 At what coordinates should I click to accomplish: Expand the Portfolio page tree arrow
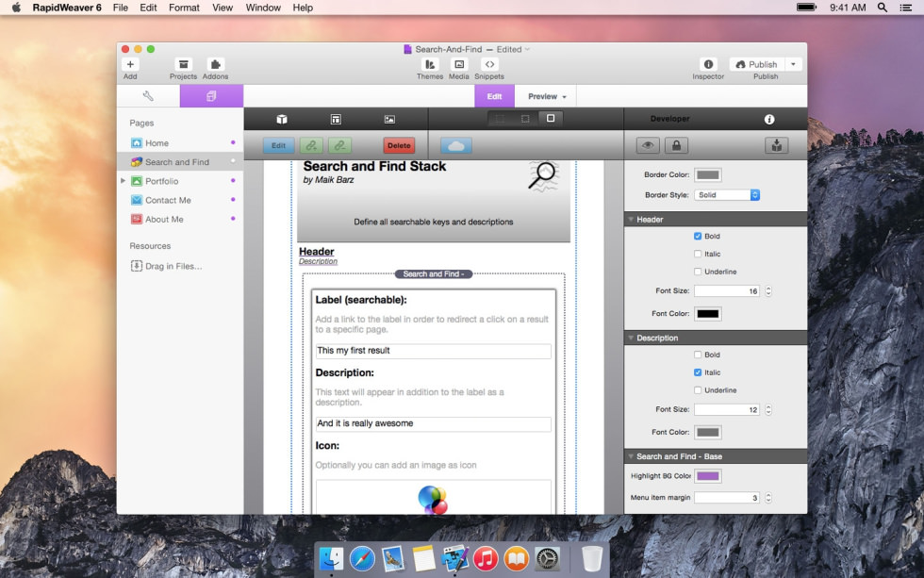[123, 181]
